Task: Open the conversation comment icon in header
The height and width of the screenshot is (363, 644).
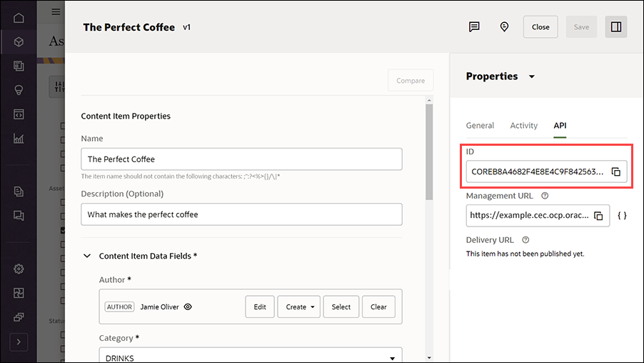Action: [474, 27]
